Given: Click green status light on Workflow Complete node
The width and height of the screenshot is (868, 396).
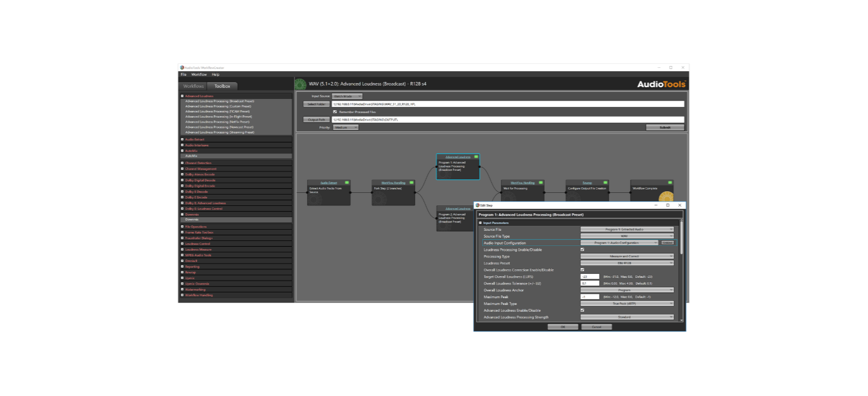Looking at the screenshot, I should pos(670,183).
